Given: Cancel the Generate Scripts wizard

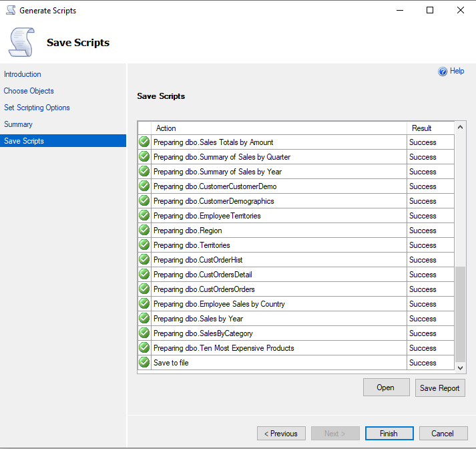Looking at the screenshot, I should point(442,434).
